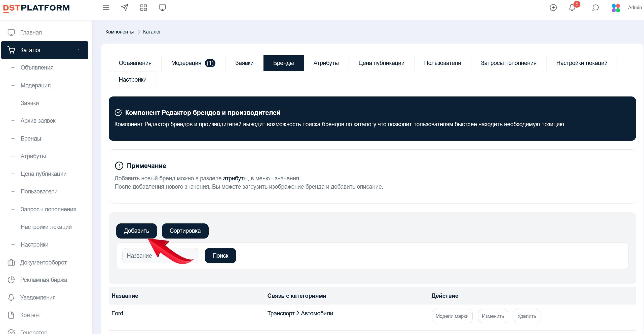Open Рекламная биржа sidebar item
The width and height of the screenshot is (644, 334).
[x=44, y=280]
